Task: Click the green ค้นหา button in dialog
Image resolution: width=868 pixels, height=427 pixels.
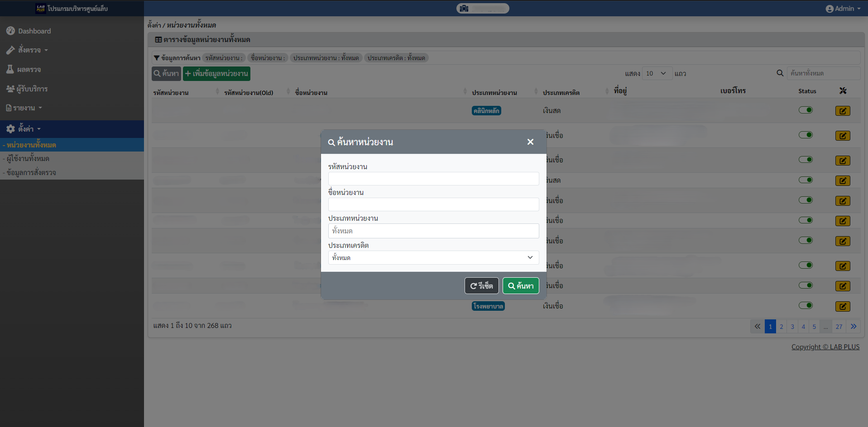Action: coord(521,286)
